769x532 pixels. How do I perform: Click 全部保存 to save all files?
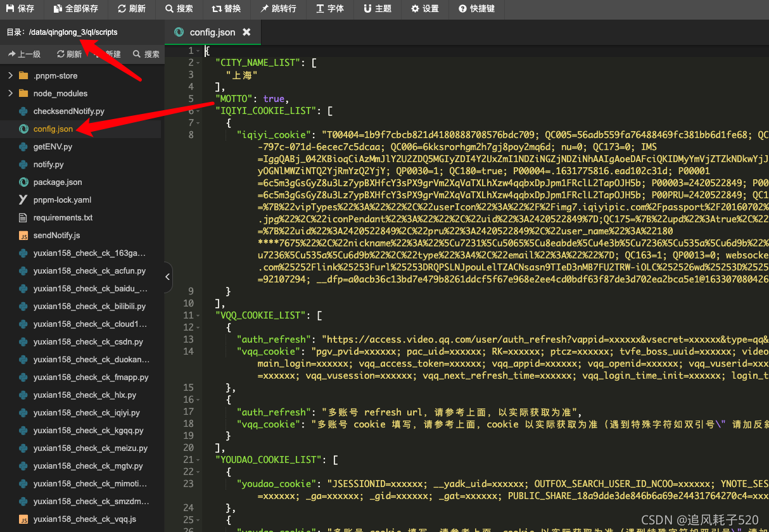point(76,9)
